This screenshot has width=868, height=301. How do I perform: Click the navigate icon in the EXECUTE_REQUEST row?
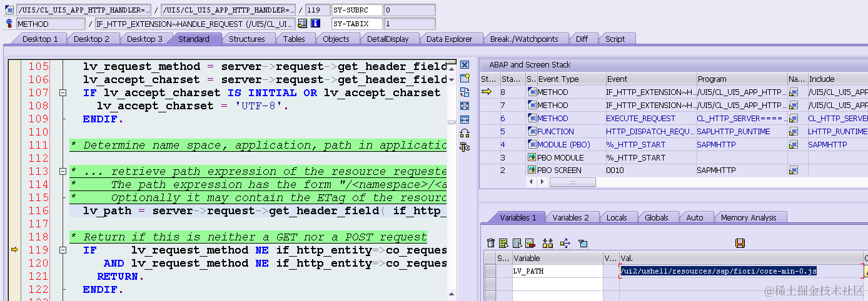pos(793,119)
